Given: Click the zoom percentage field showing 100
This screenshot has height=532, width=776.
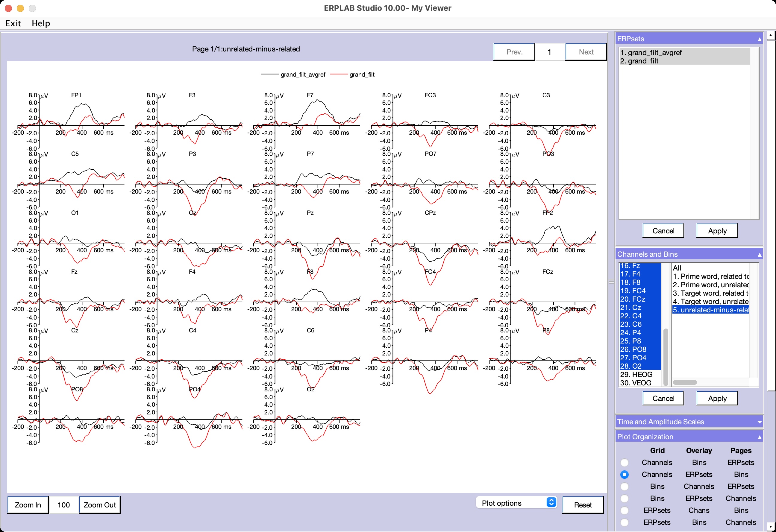Looking at the screenshot, I should point(64,505).
